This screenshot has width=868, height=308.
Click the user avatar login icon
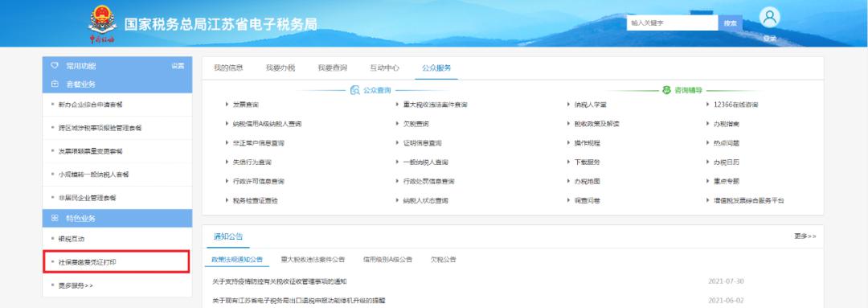[769, 18]
